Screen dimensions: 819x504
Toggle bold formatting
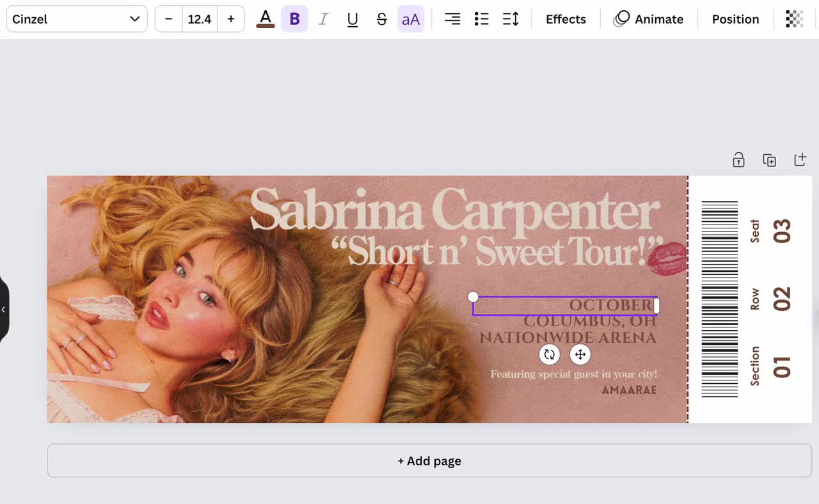[x=294, y=19]
